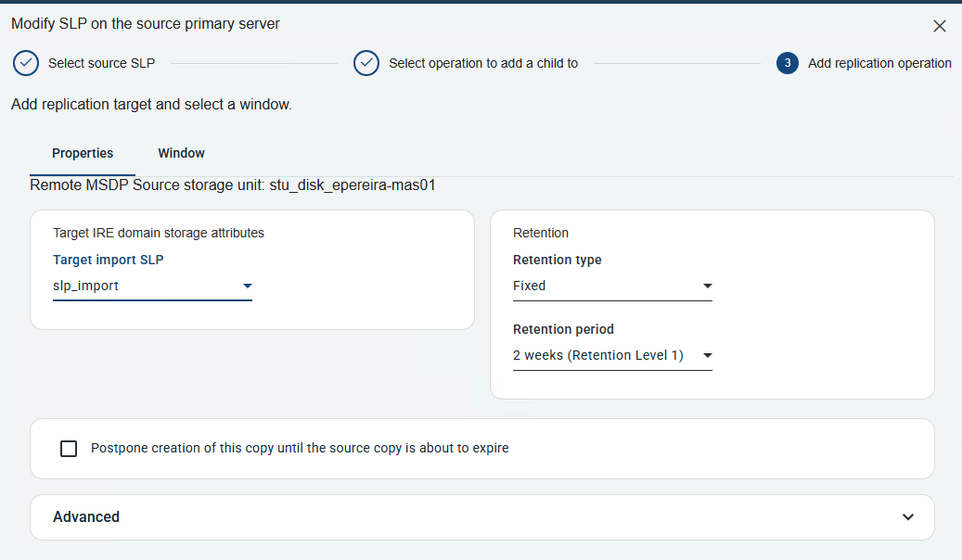Open the '2 weeks (Retention Level 1)' selector
The width and height of the screenshot is (962, 560).
pos(603,356)
